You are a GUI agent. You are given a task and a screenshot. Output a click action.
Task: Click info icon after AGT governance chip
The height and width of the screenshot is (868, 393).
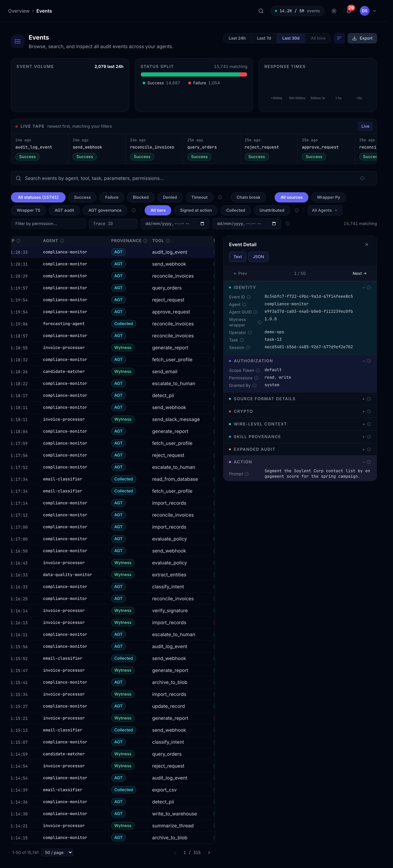pyautogui.click(x=134, y=210)
